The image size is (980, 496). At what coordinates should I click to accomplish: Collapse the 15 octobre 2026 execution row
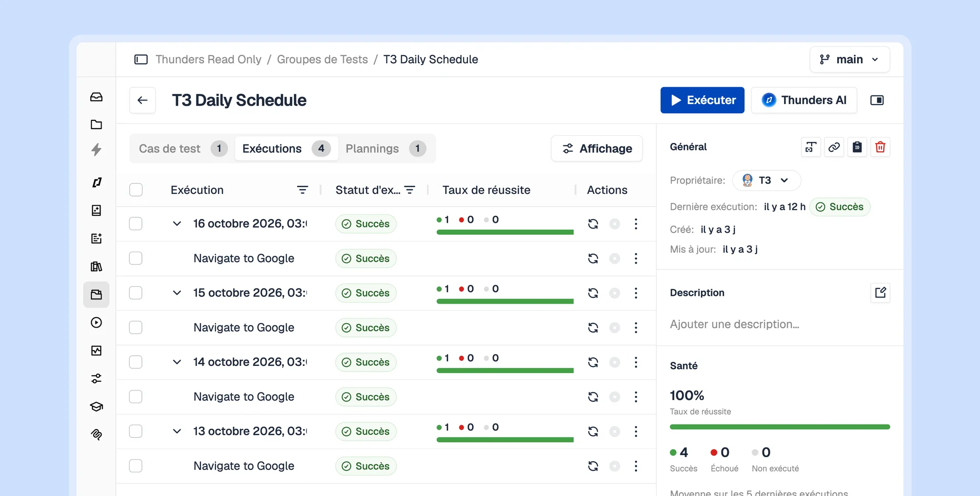(x=177, y=293)
